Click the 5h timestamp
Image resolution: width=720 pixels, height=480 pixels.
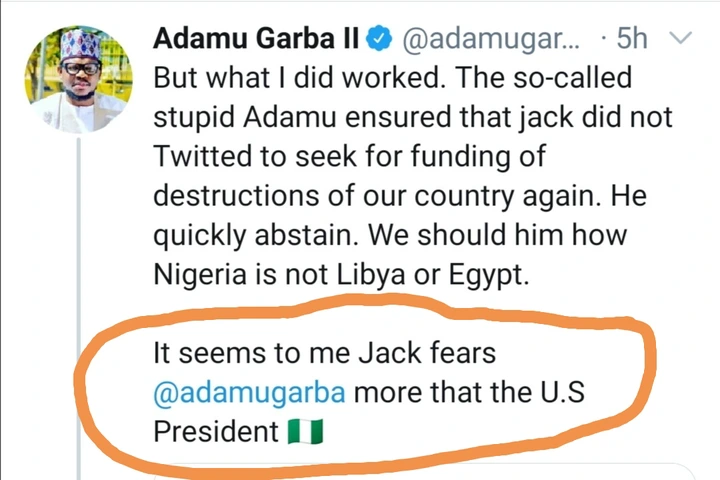click(631, 40)
